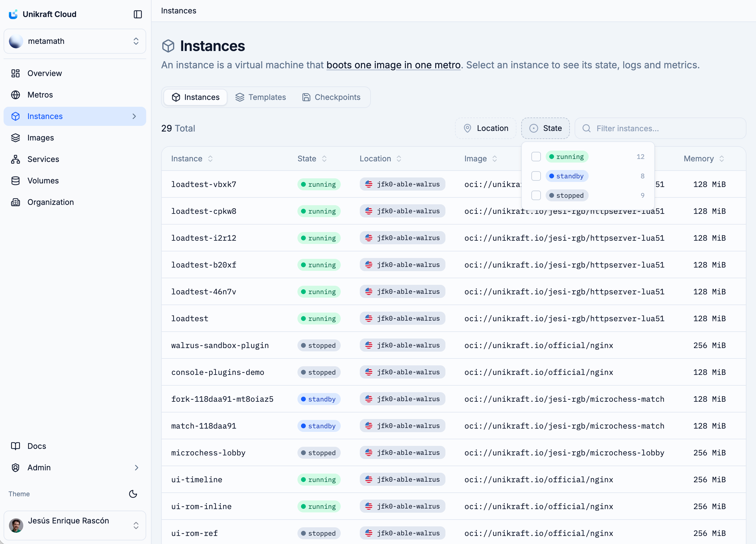Open the ui-timeline instance
This screenshot has height=544, width=756.
(x=197, y=480)
